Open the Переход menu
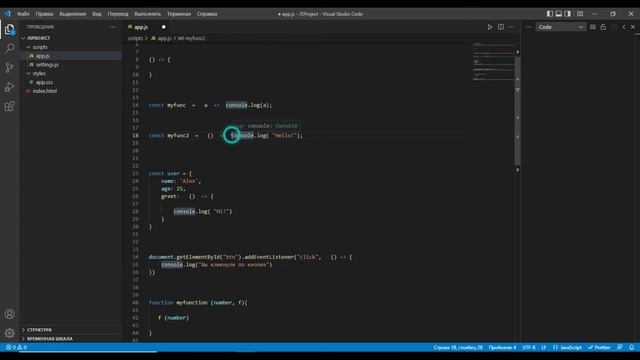The image size is (640, 360). click(x=118, y=13)
